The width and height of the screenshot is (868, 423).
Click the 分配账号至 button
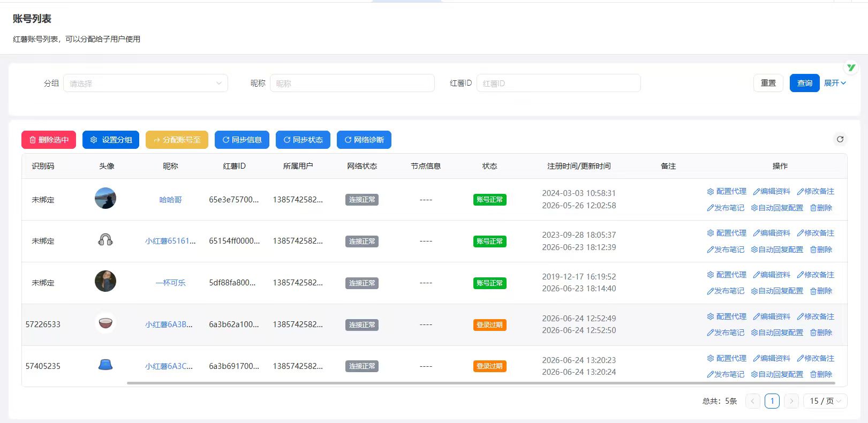click(x=177, y=140)
